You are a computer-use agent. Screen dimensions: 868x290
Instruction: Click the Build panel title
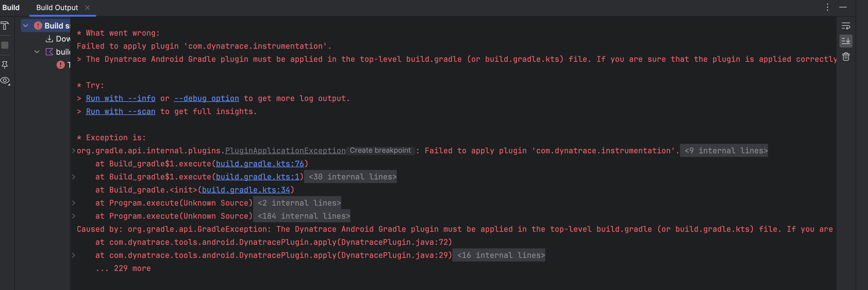click(x=11, y=8)
